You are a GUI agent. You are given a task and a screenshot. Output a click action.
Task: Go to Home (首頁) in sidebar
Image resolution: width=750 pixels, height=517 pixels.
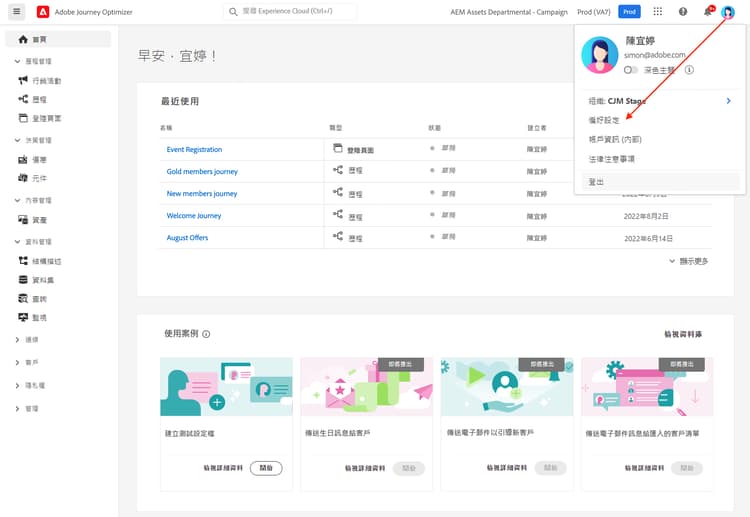click(x=57, y=39)
